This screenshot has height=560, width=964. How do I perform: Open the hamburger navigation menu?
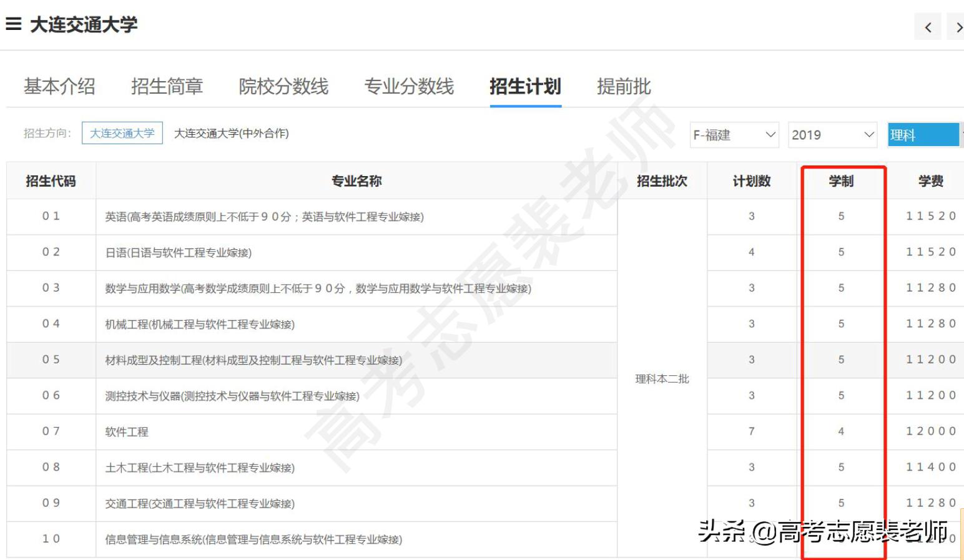(x=12, y=24)
